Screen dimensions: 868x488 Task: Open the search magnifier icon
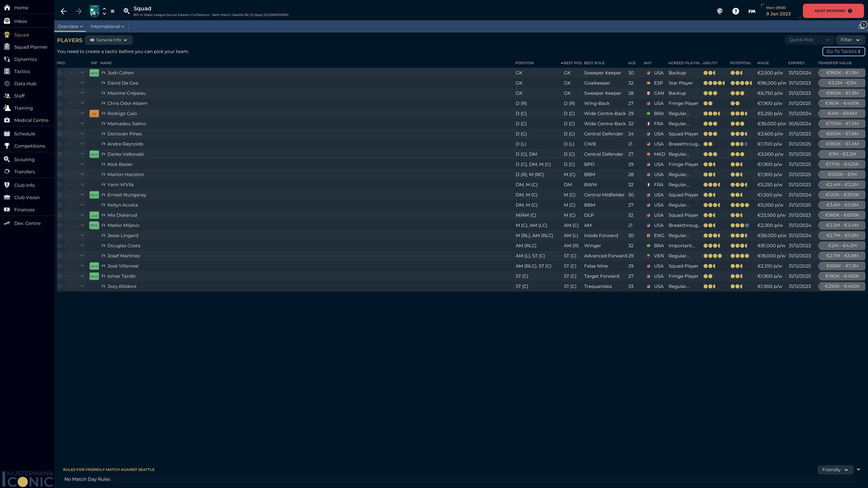pyautogui.click(x=126, y=11)
